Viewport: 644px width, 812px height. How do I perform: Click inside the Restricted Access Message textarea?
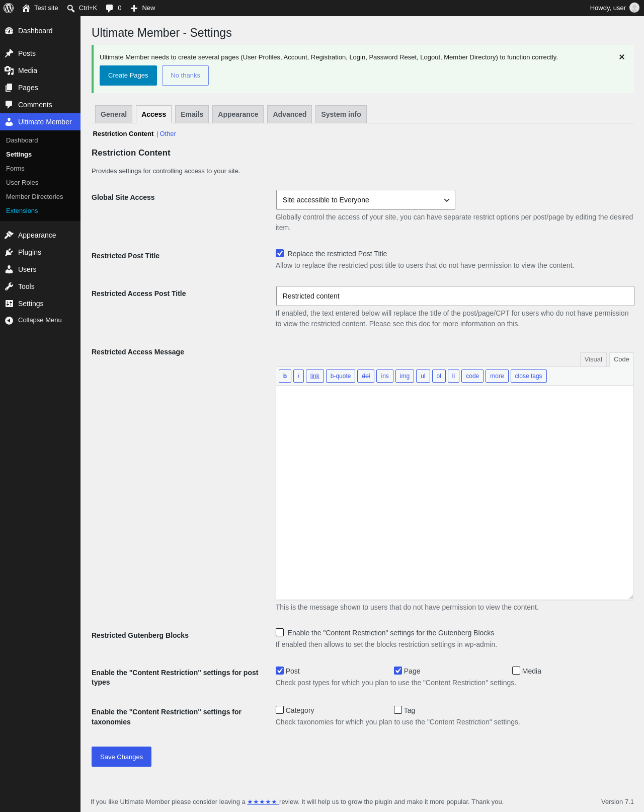(455, 492)
